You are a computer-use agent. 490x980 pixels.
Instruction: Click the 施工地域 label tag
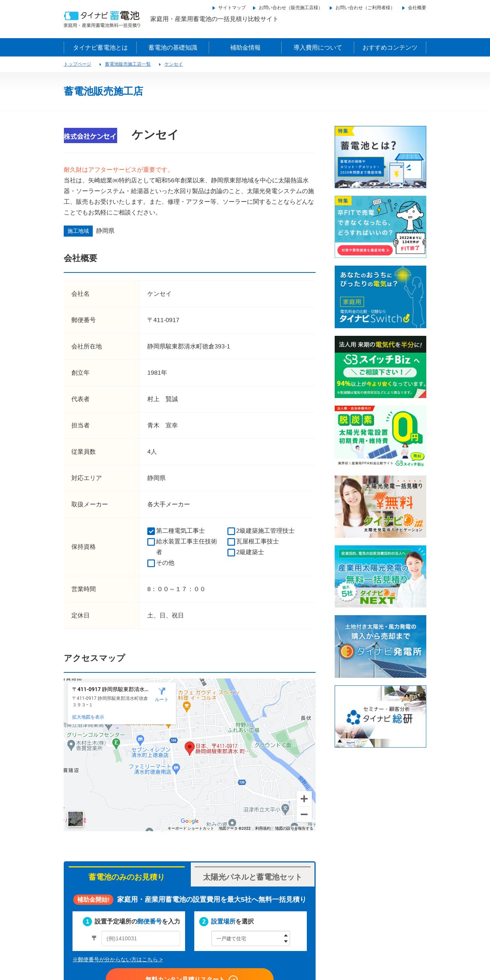pyautogui.click(x=78, y=231)
